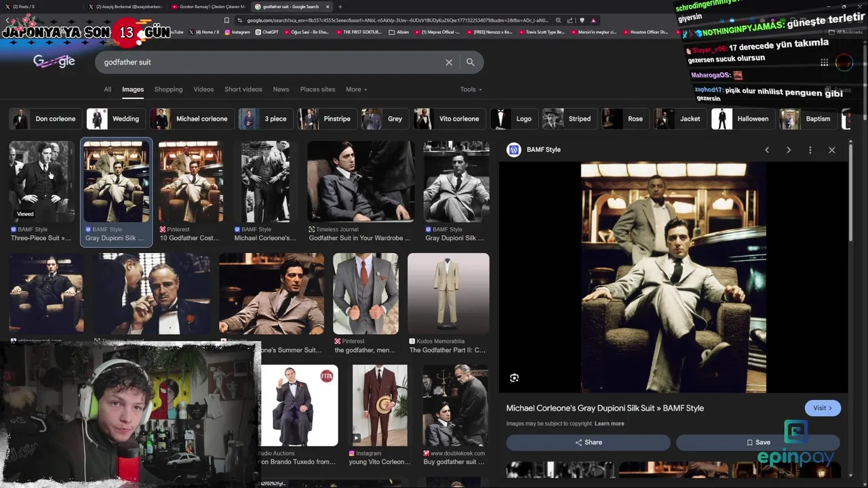The image size is (868, 488).
Task: Open a new browser tab
Action: click(340, 7)
